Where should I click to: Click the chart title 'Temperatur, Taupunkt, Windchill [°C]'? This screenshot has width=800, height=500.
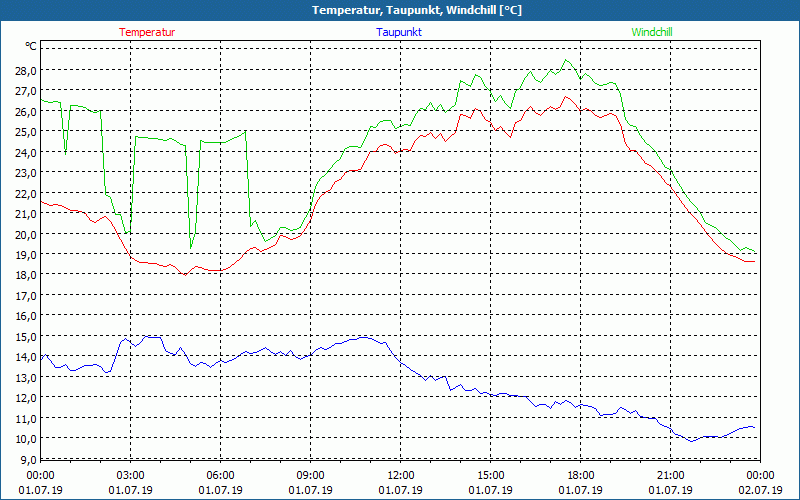pos(417,10)
